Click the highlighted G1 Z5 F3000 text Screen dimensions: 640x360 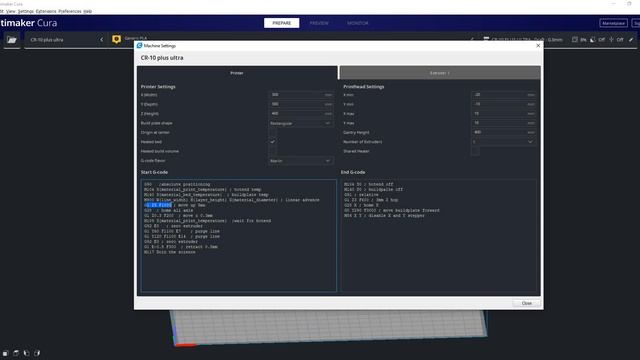click(x=158, y=205)
